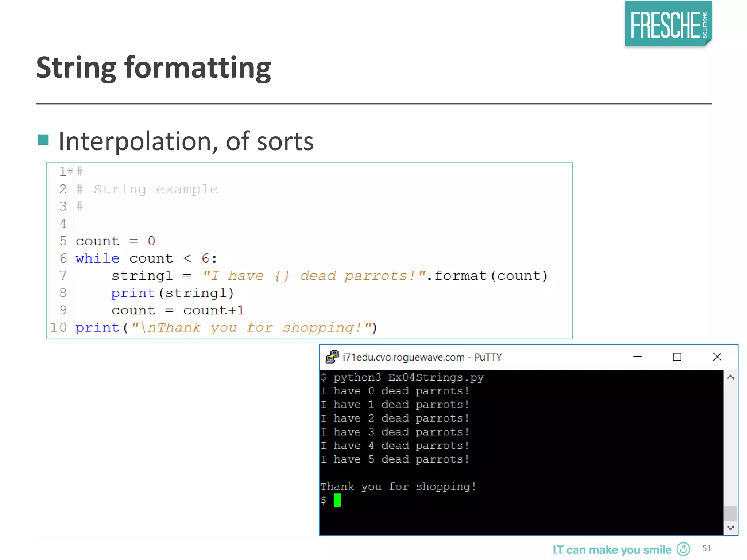Click the teal square bullet marker
The height and width of the screenshot is (560, 747).
[x=43, y=140]
